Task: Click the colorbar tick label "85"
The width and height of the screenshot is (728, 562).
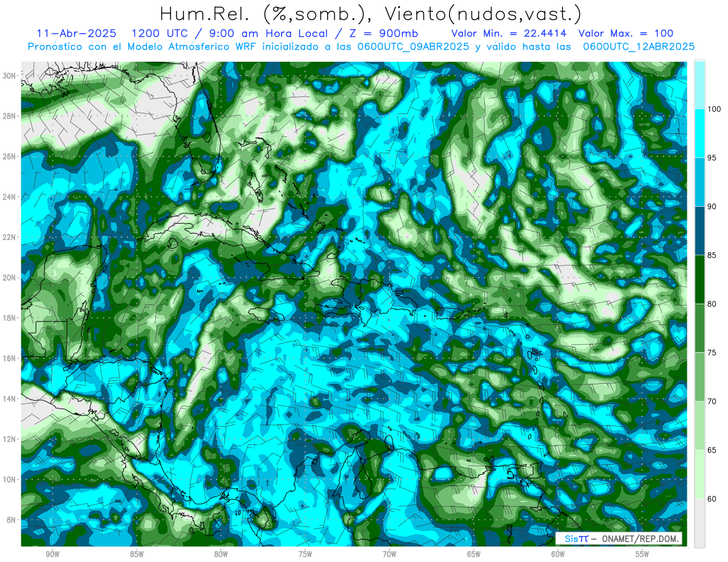Action: click(x=712, y=255)
